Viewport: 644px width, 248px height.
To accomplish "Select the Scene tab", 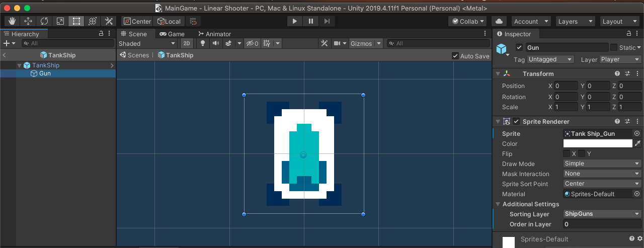I will point(134,34).
